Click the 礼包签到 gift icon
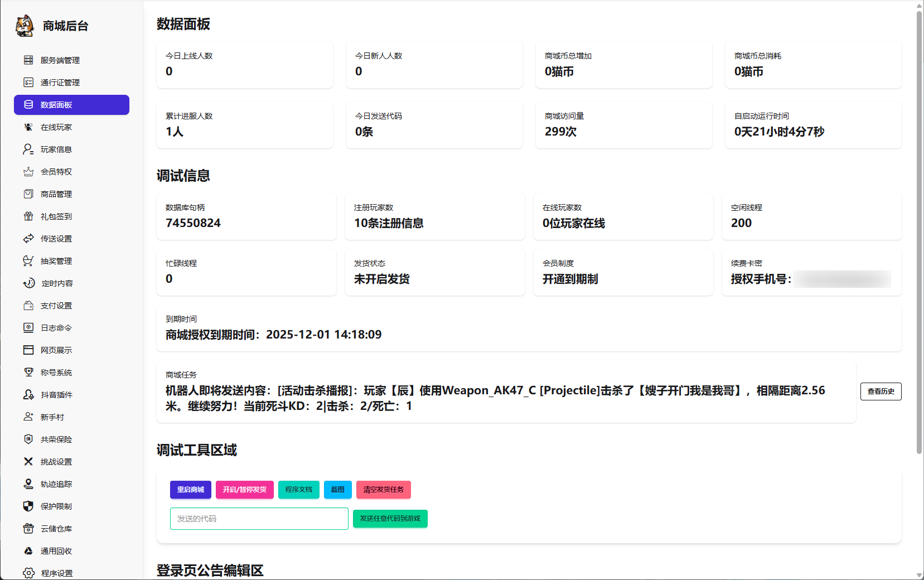The image size is (924, 580). pyautogui.click(x=28, y=216)
